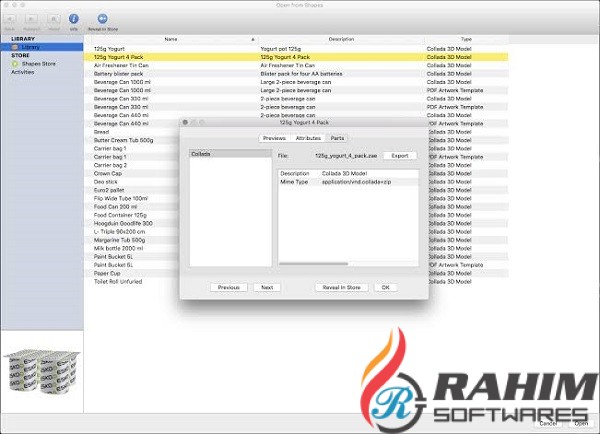This screenshot has width=600, height=434.
Task: Click the Reveal in Store toolbar icon
Action: [103, 19]
